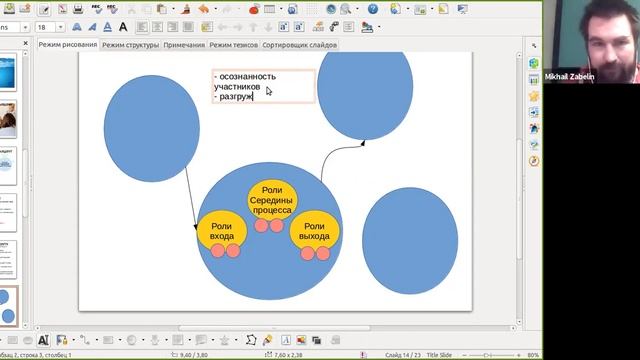
Task: Click Mikhail Zabelin's video tile
Action: (592, 42)
